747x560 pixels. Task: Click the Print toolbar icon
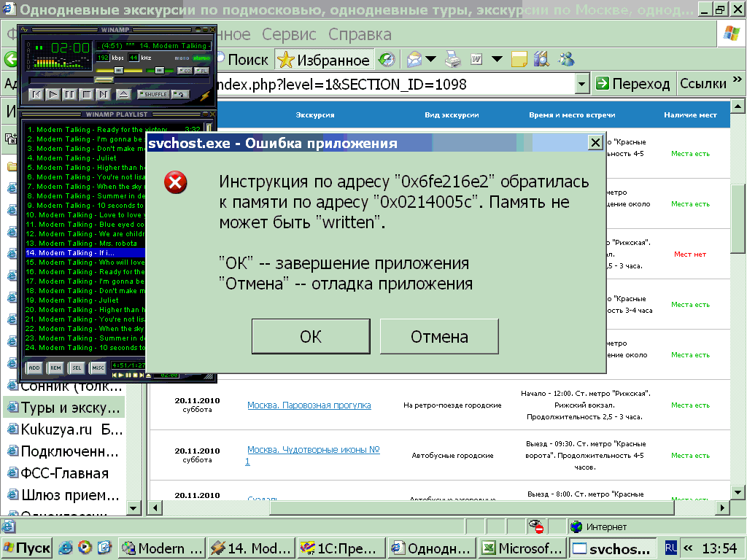453,60
